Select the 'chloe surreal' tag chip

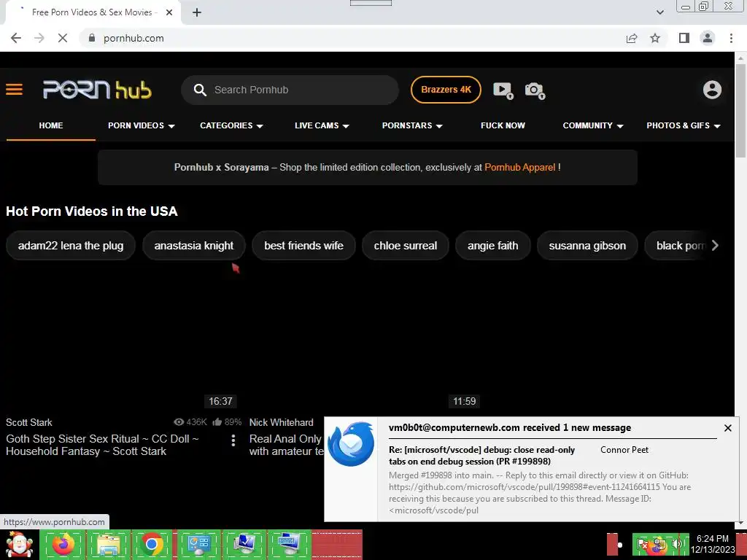pyautogui.click(x=406, y=246)
